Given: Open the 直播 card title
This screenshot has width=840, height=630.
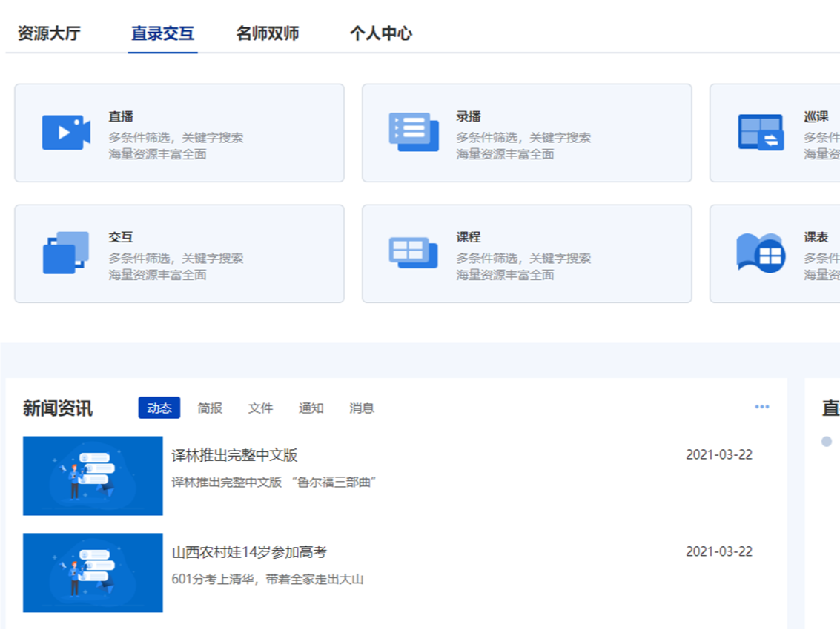Looking at the screenshot, I should click(121, 116).
